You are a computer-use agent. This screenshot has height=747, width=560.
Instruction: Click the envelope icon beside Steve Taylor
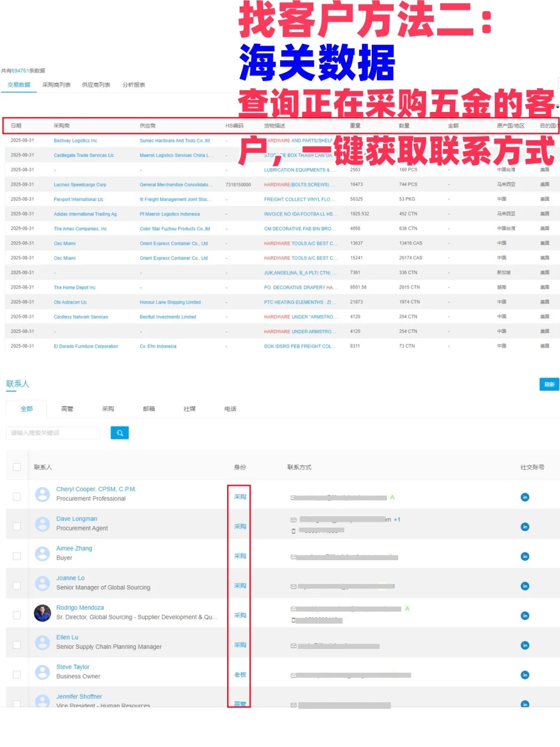[294, 675]
